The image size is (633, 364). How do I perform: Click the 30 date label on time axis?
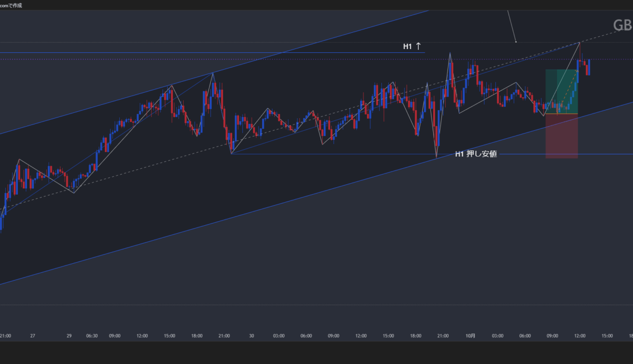coord(252,336)
